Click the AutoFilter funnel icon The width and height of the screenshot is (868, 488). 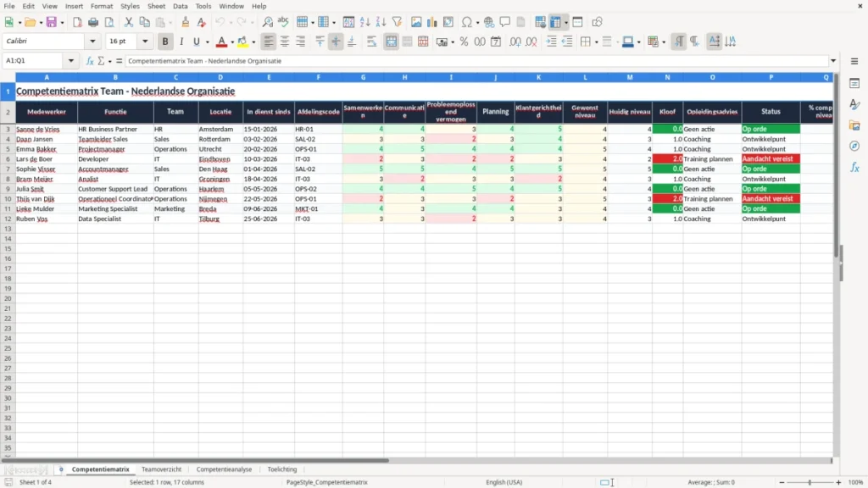click(397, 22)
